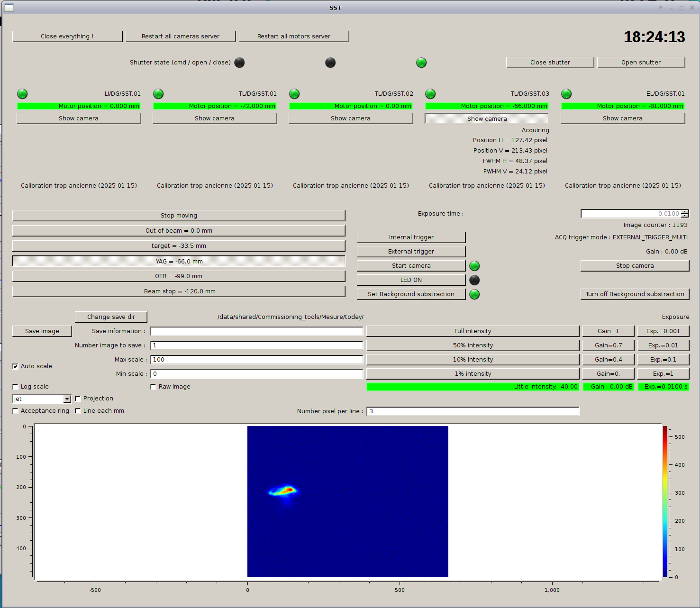Select the 50% intensity button

pos(473,345)
